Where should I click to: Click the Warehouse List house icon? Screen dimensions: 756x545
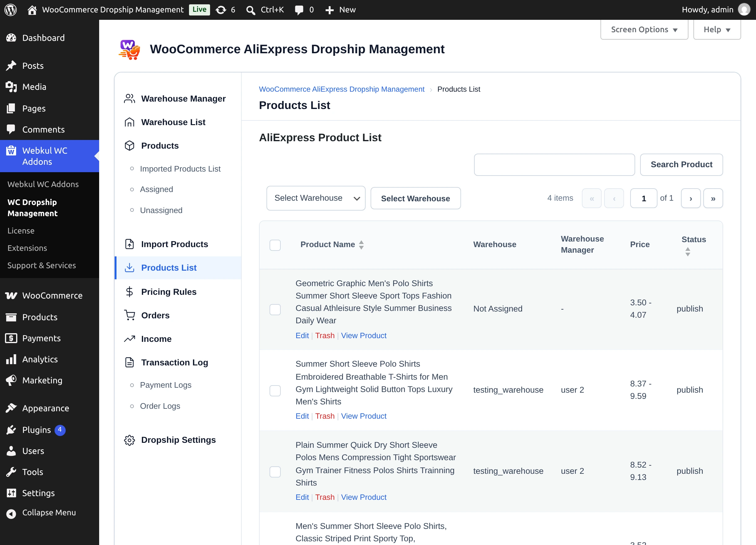(x=129, y=122)
